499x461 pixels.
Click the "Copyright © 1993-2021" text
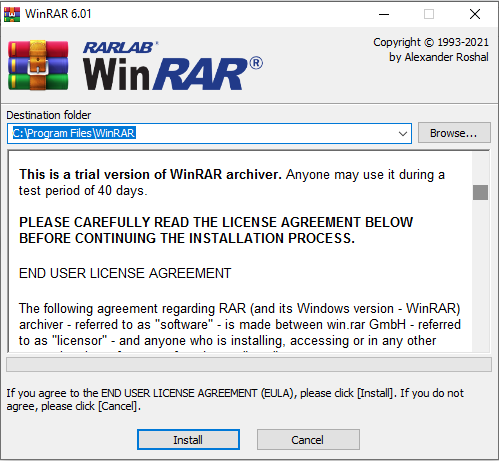click(431, 42)
